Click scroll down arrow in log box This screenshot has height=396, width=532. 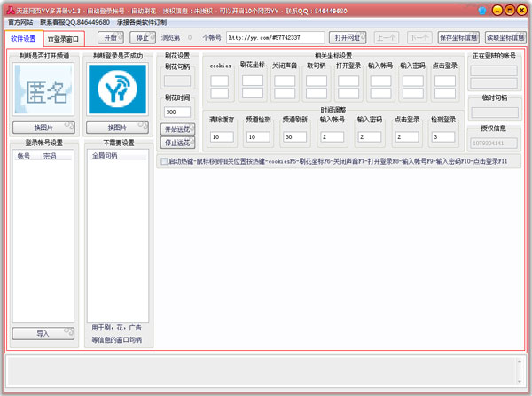(520, 382)
